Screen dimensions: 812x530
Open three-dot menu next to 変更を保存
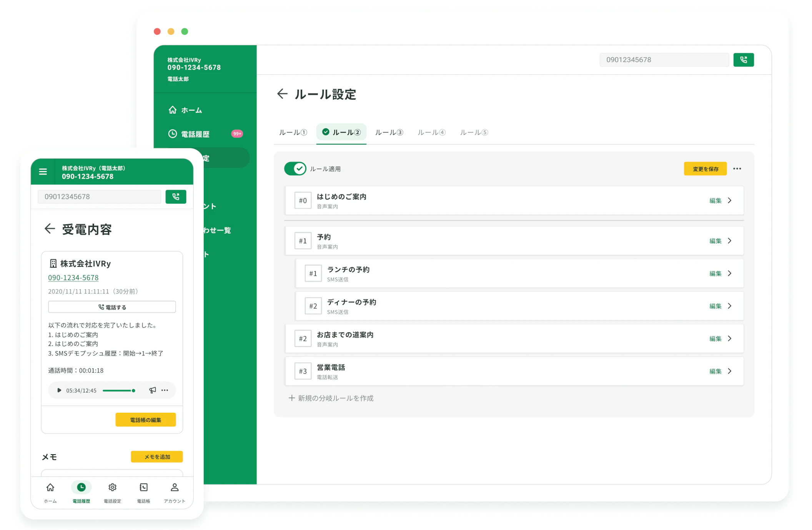[x=737, y=169]
